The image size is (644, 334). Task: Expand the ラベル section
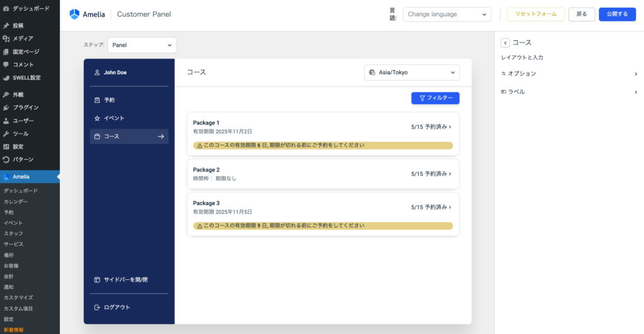pyautogui.click(x=569, y=92)
